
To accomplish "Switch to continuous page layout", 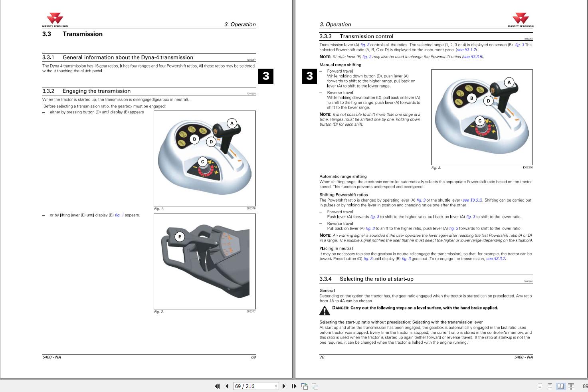I will click(550, 386).
